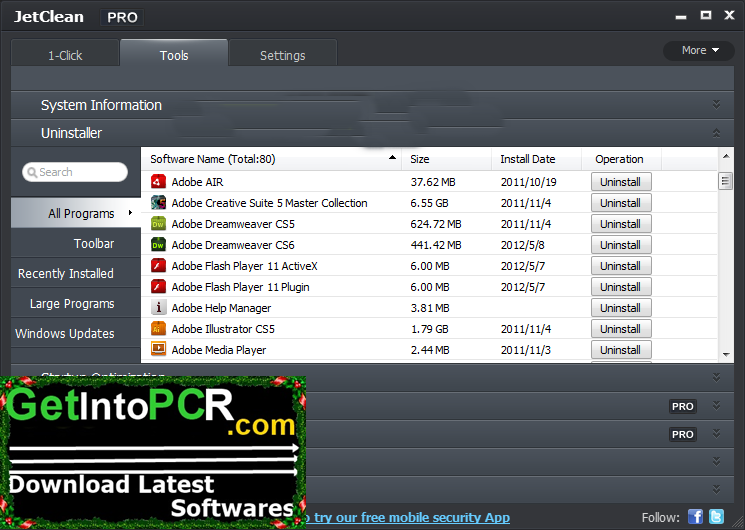Expand the bottom-most collapsed section chevron
The width and height of the screenshot is (745, 530).
pos(716,489)
